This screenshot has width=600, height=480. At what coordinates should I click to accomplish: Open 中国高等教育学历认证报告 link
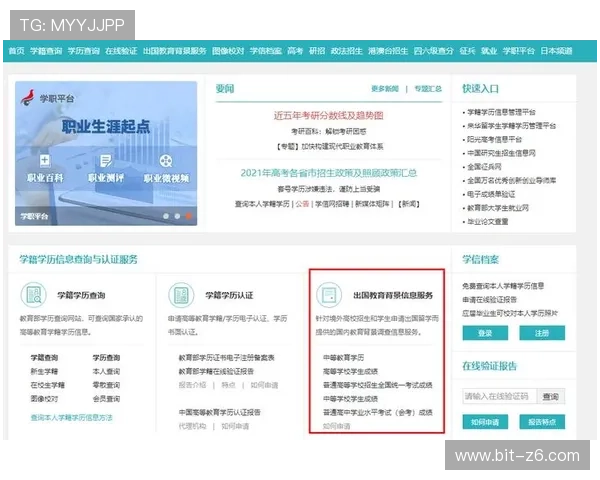(220, 412)
